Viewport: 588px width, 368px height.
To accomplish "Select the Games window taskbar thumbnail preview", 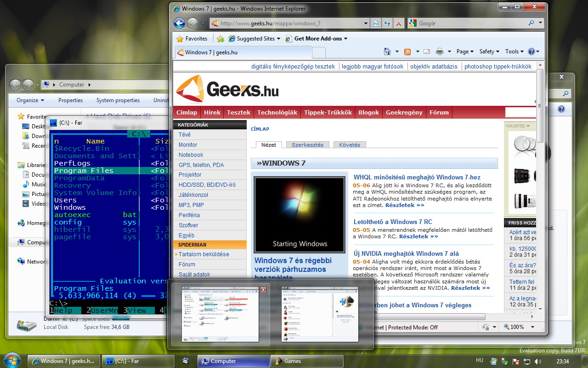I will [320, 314].
